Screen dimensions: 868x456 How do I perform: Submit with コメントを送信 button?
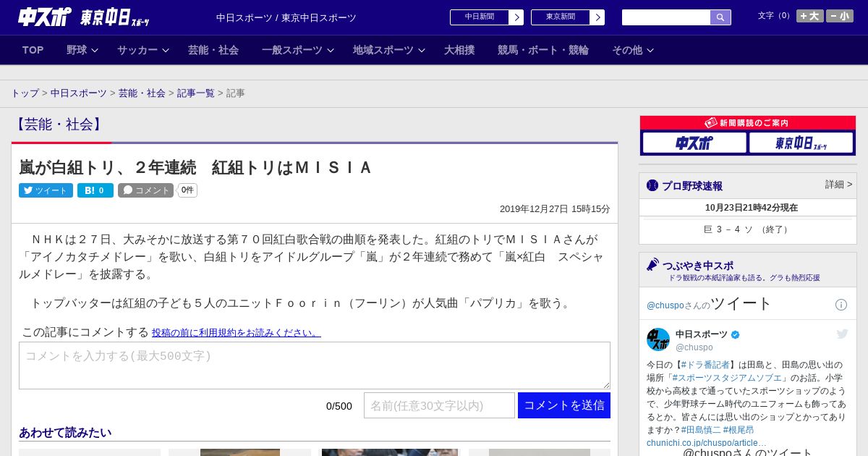pyautogui.click(x=564, y=405)
